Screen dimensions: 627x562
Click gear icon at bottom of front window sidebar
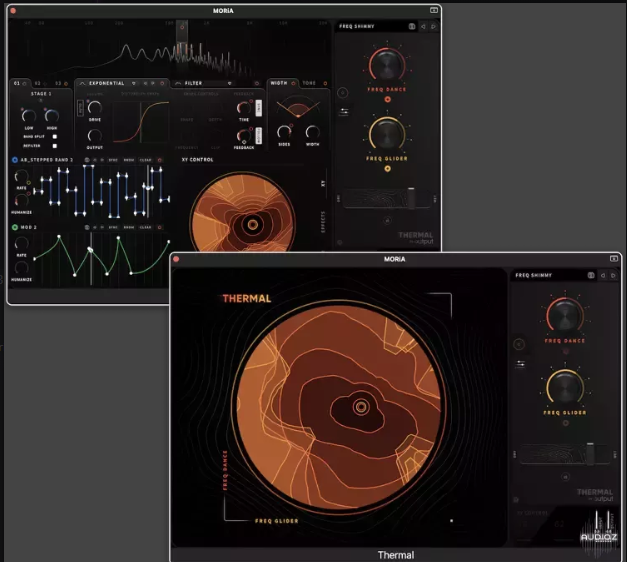[516, 500]
